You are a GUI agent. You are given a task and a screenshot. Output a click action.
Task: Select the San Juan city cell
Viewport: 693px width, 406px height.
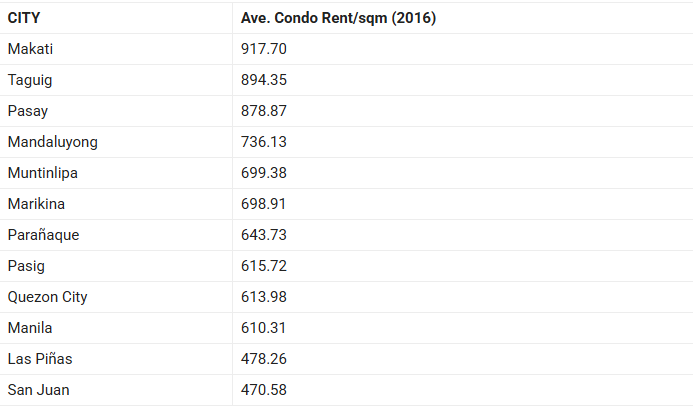pyautogui.click(x=39, y=390)
